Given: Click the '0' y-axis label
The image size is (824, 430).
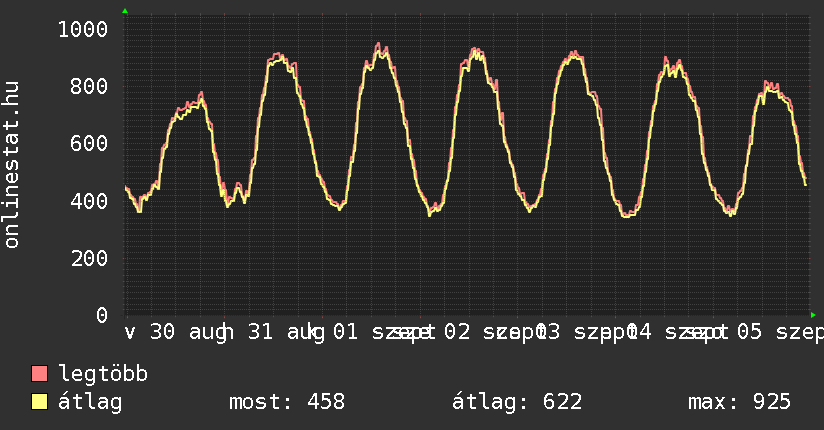Looking at the screenshot, I should pos(102,315).
